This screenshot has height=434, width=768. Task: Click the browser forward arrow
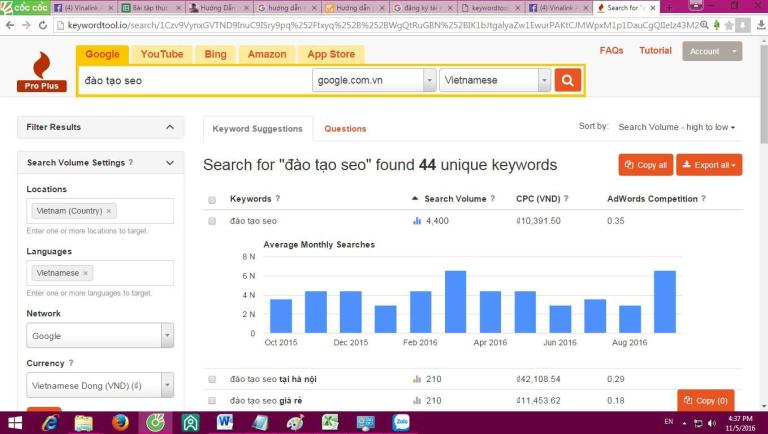click(26, 25)
